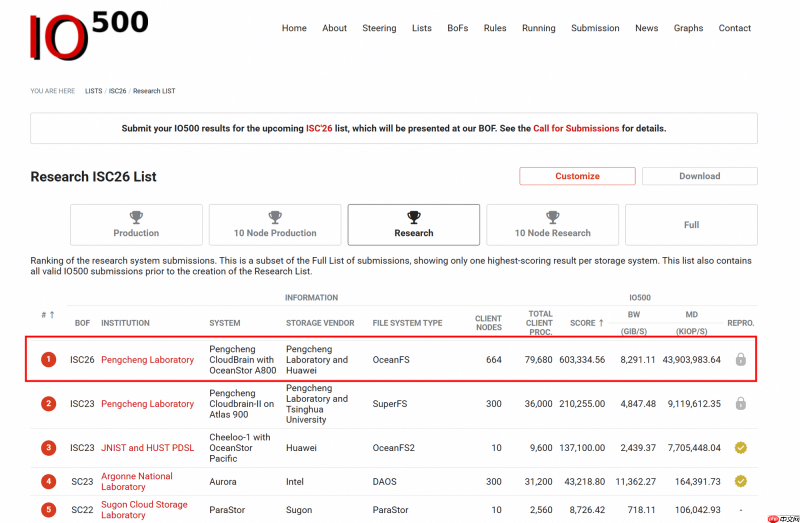This screenshot has height=523, width=800.
Task: Open the Sugon Cloud Storage Laboratory link
Action: pos(144,510)
